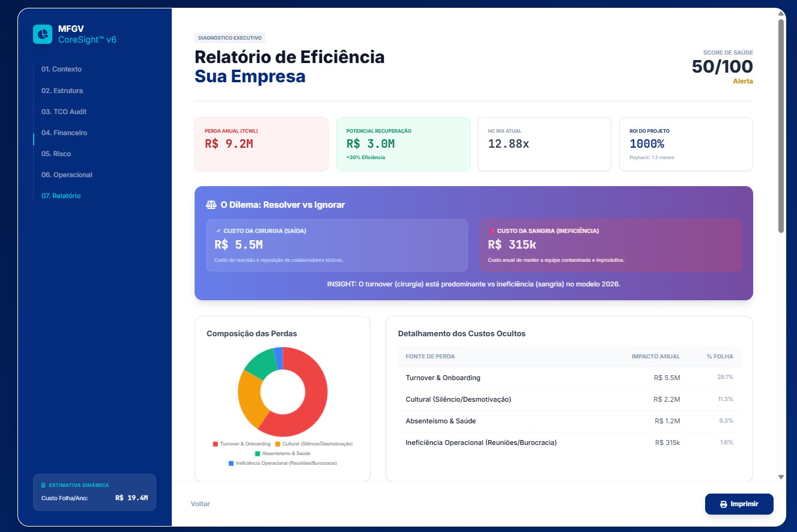
Task: Click the Voltar link
Action: pos(201,504)
